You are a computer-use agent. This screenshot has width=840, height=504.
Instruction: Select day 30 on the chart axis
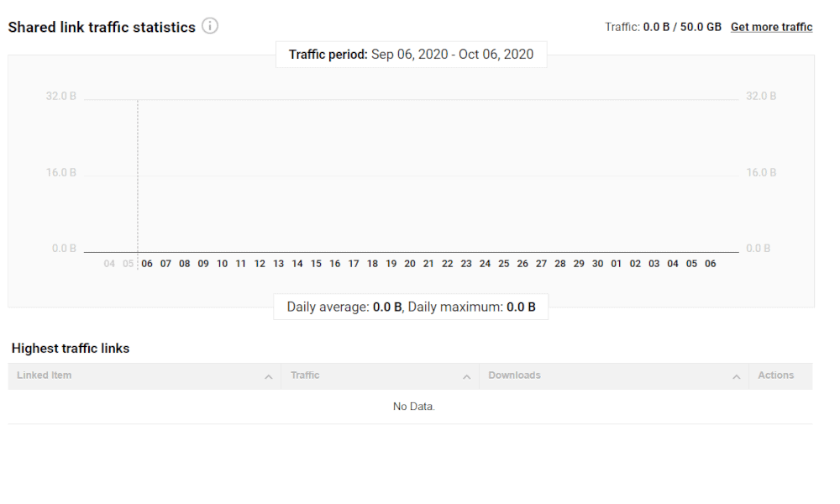point(597,264)
